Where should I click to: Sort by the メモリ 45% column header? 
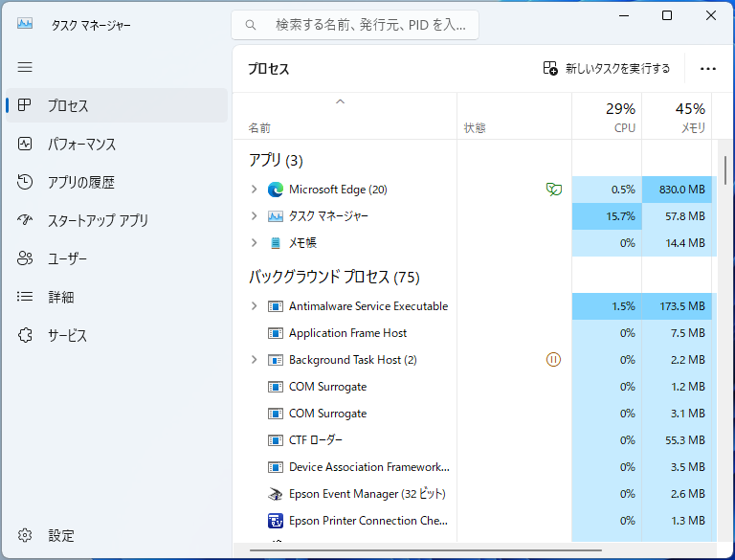pos(677,116)
